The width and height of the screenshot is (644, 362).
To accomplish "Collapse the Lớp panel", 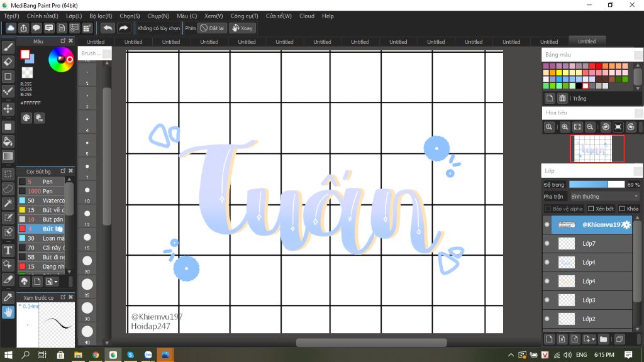I will coord(638,171).
